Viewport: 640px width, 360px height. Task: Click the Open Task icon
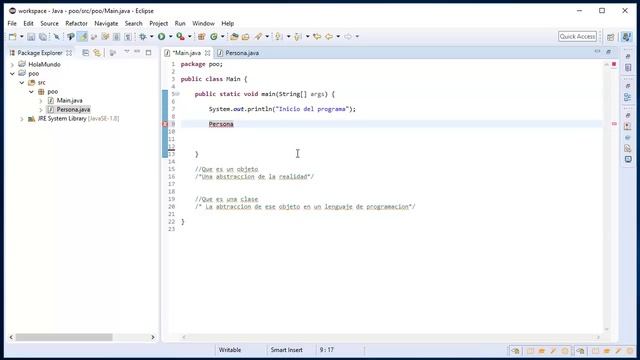click(x=245, y=37)
